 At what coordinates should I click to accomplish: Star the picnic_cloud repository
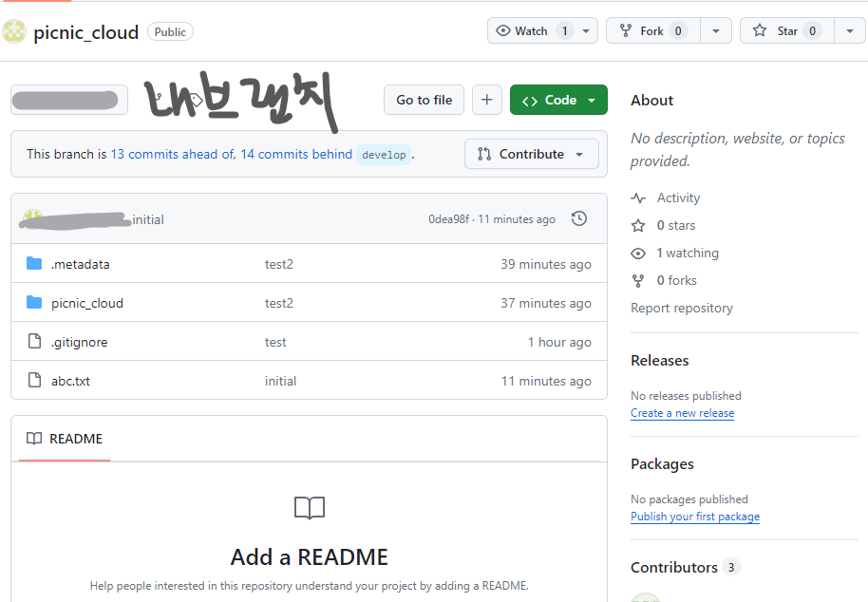[786, 31]
